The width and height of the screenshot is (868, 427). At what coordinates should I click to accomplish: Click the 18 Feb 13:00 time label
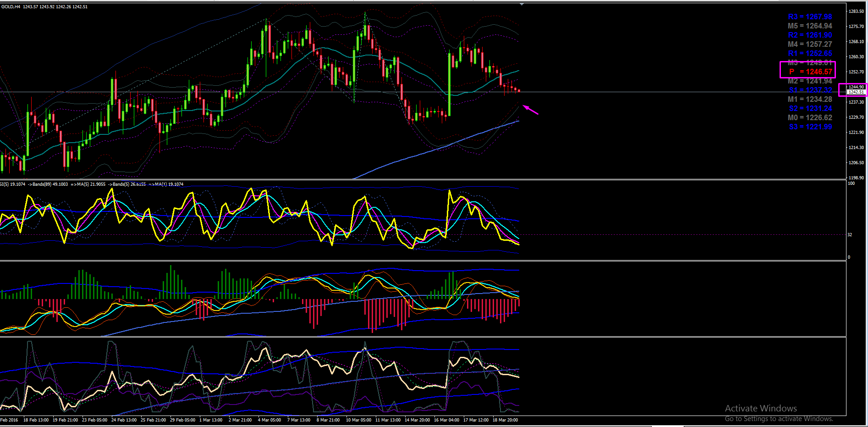36,420
